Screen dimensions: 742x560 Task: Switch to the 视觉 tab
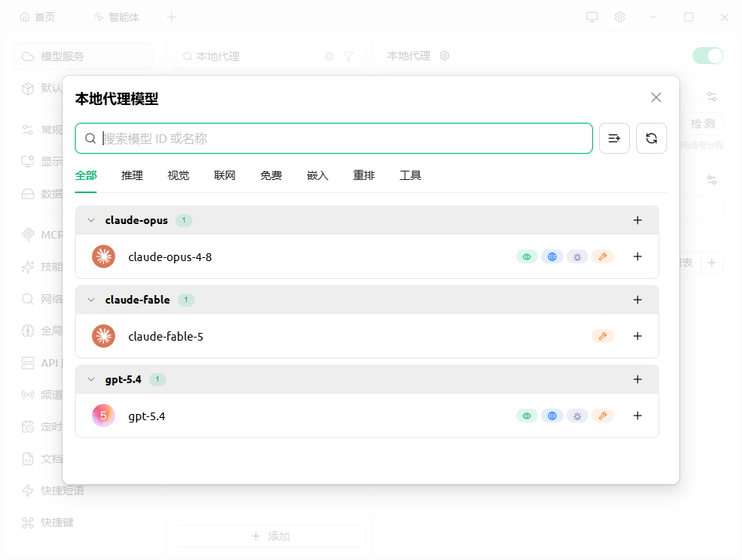(x=179, y=175)
